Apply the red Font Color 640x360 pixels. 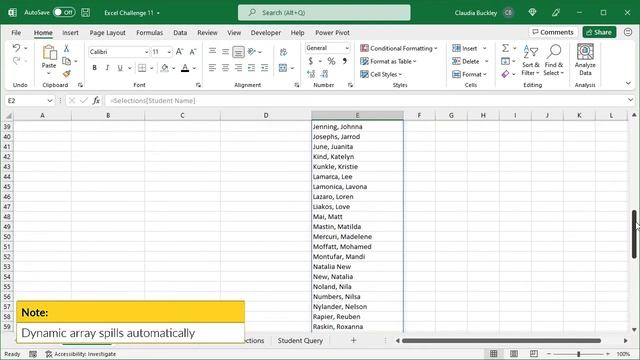185,68
